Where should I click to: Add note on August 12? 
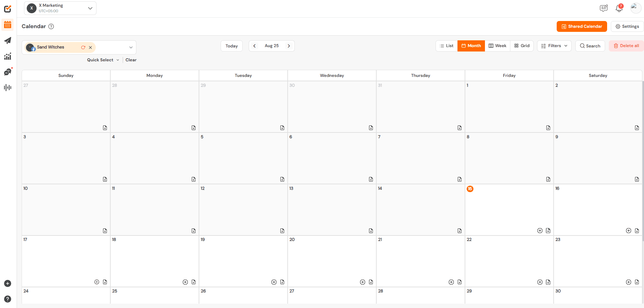click(x=282, y=231)
